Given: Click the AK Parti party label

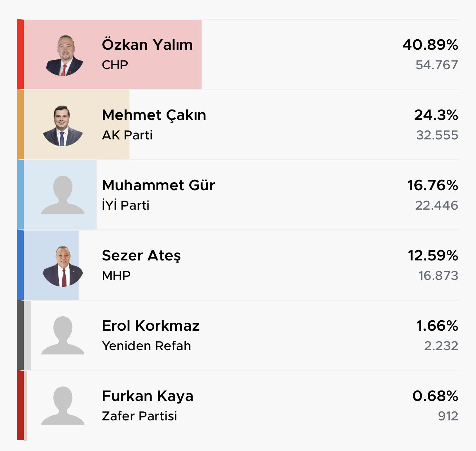Looking at the screenshot, I should pyautogui.click(x=127, y=135).
